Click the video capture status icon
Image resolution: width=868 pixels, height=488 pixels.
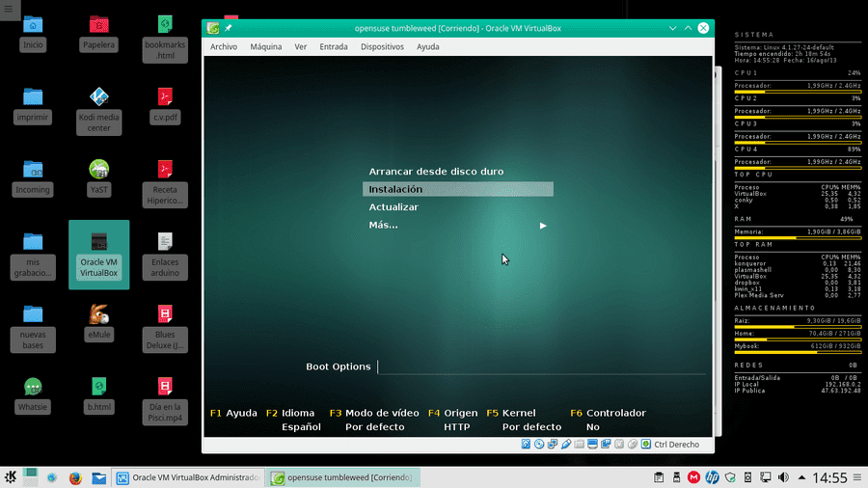606,445
